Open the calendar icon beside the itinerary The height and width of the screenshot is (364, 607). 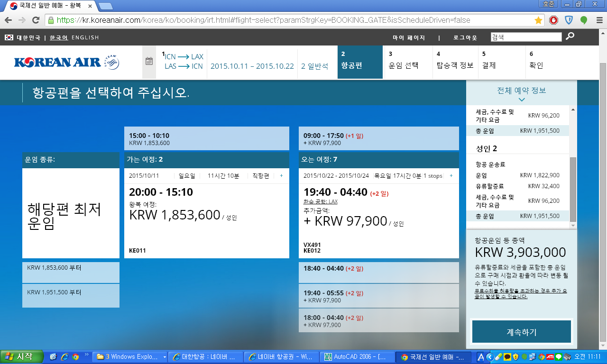coord(149,61)
